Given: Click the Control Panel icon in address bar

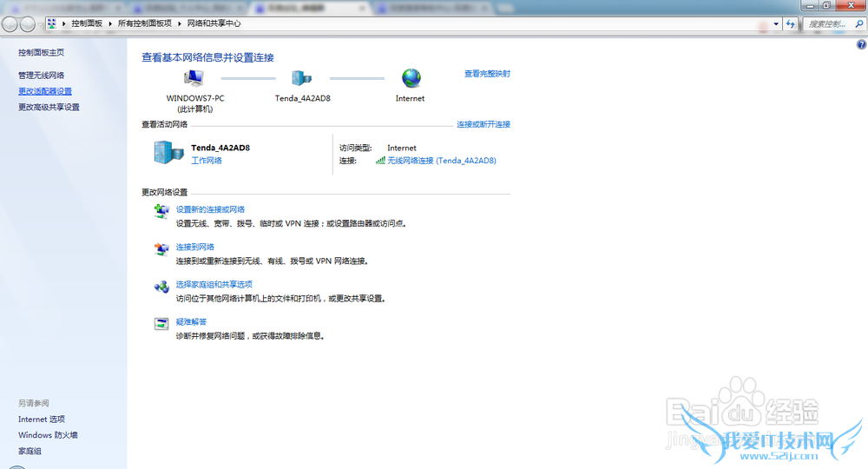Looking at the screenshot, I should click(52, 23).
